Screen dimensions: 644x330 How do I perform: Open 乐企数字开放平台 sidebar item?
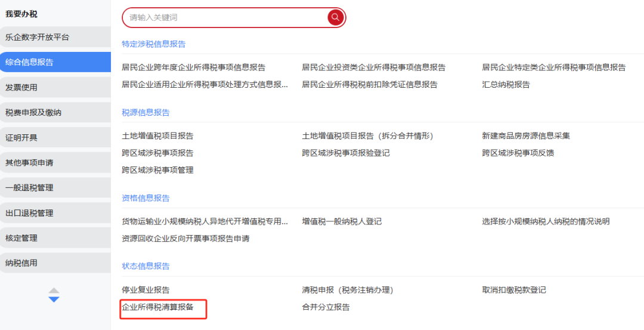(55, 38)
